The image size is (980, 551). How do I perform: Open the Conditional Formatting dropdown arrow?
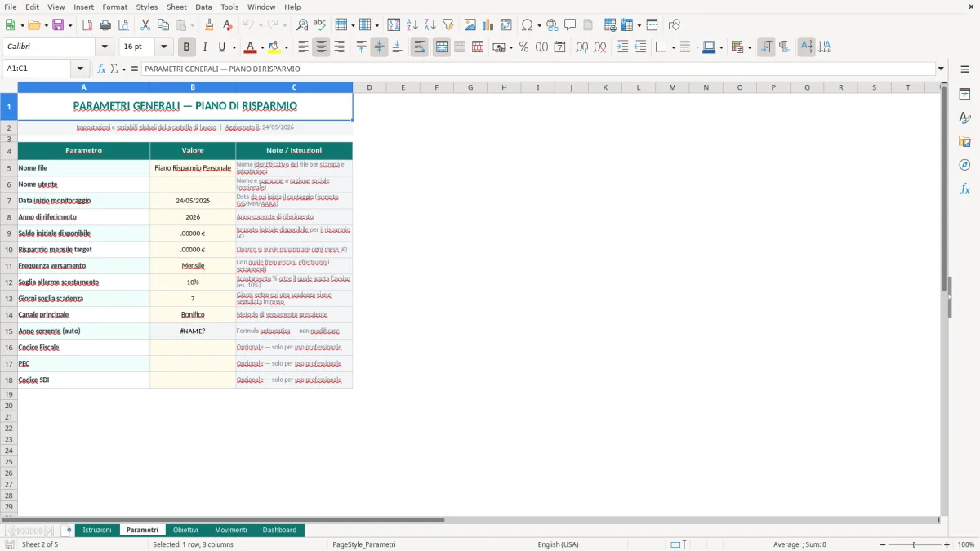[749, 47]
